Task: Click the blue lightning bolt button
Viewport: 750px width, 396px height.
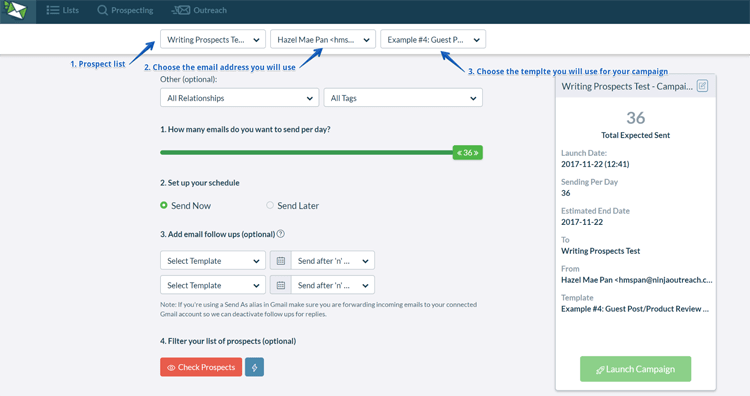Action: [x=254, y=367]
